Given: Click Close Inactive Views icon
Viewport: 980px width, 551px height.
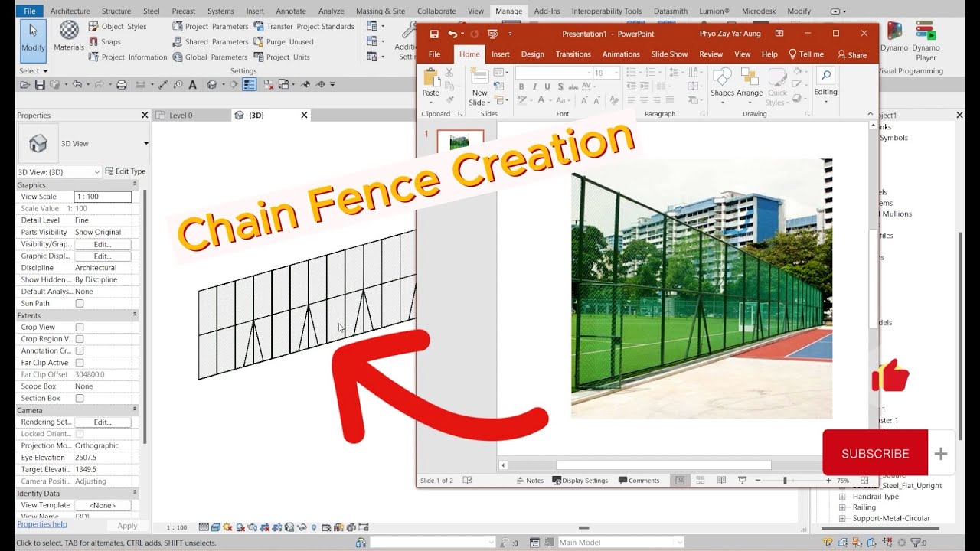Looking at the screenshot, I should coord(269,84).
